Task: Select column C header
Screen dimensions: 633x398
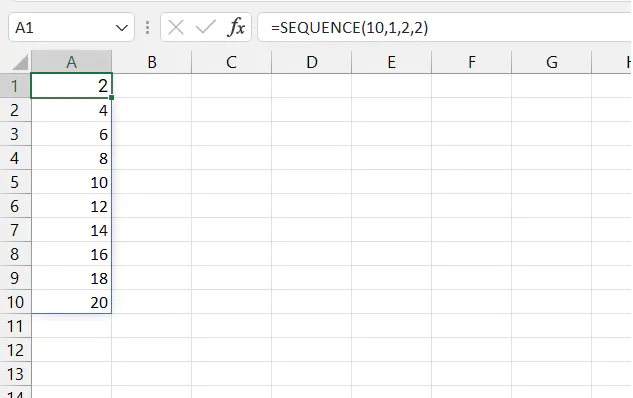Action: pos(231,62)
